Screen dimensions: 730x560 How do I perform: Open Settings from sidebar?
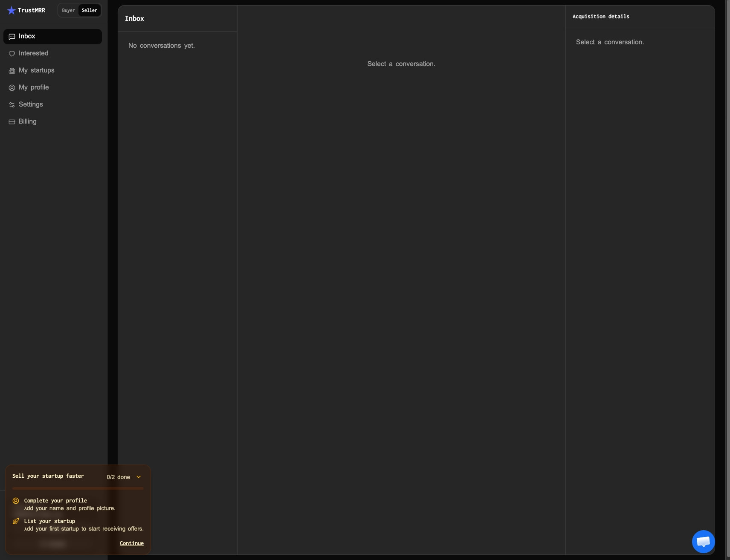(x=52, y=105)
